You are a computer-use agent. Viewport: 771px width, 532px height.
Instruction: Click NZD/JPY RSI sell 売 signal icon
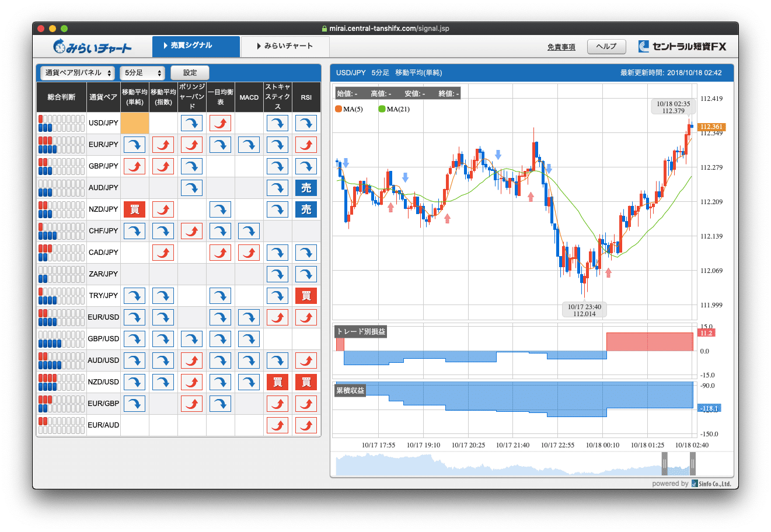point(306,209)
